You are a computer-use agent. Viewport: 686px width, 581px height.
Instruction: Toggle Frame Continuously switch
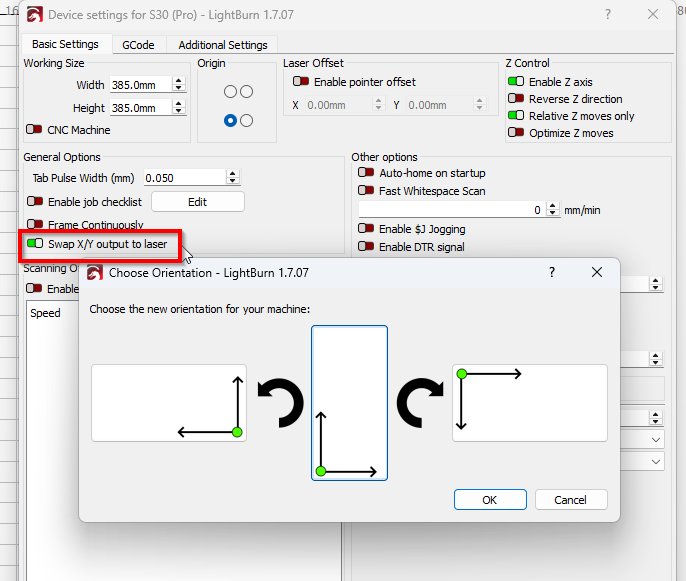[35, 224]
